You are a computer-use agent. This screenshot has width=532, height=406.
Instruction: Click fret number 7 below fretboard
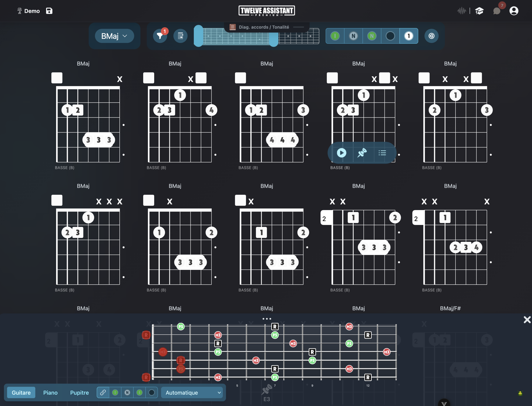275,385
